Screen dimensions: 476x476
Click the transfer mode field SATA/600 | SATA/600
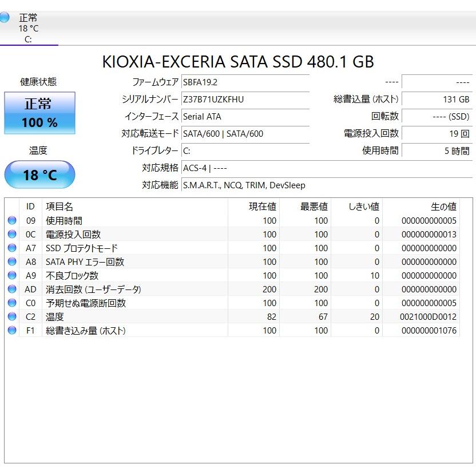point(245,133)
